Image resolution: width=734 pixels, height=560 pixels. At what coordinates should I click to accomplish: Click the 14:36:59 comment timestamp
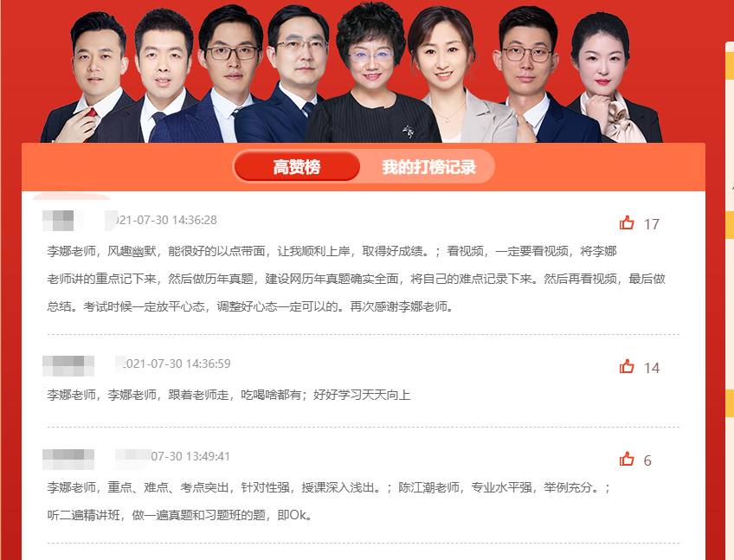coord(177,364)
